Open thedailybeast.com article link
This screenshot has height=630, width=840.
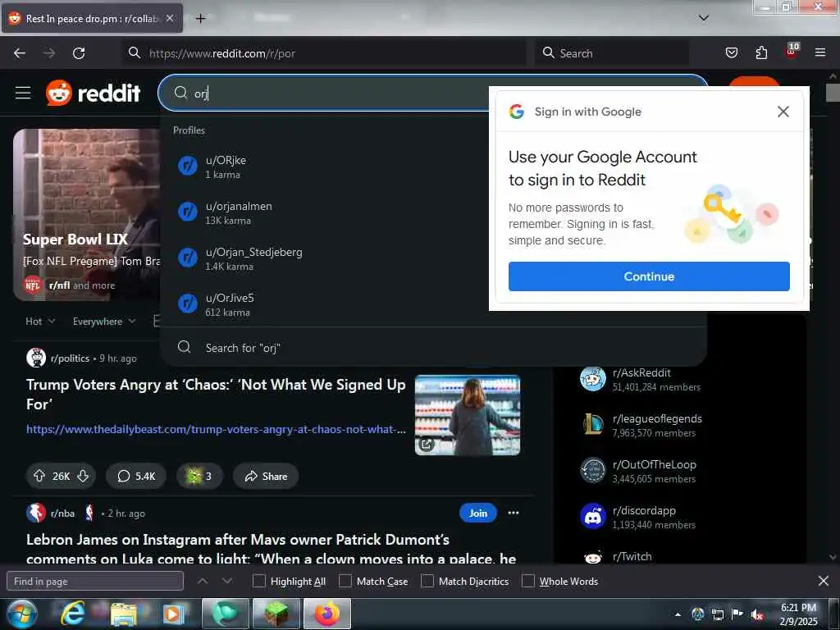click(216, 429)
